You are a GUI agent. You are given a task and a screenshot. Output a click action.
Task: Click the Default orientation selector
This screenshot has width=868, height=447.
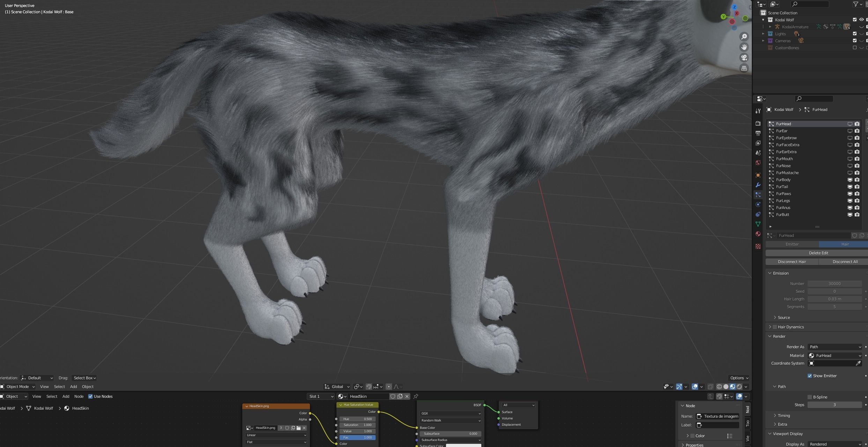37,378
